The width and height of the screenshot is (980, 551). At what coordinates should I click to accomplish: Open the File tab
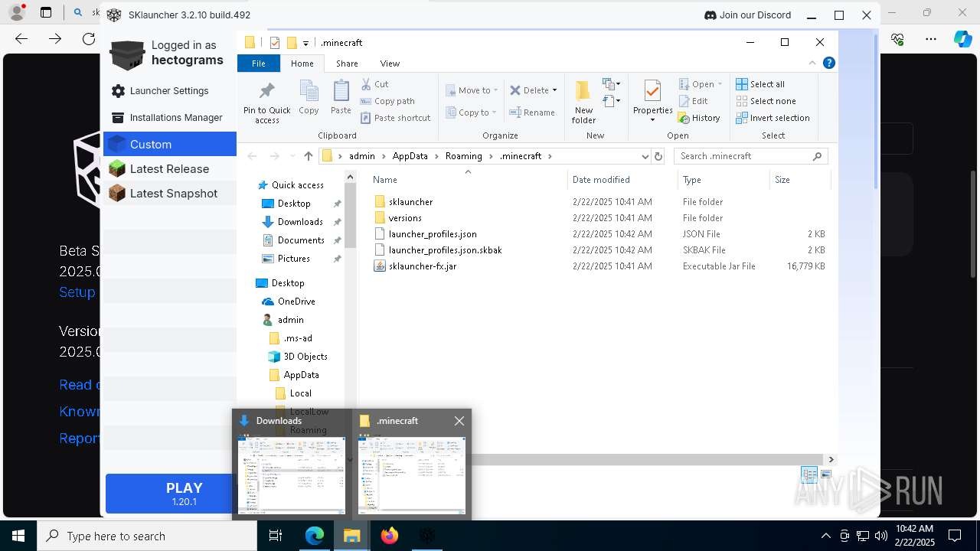(259, 64)
